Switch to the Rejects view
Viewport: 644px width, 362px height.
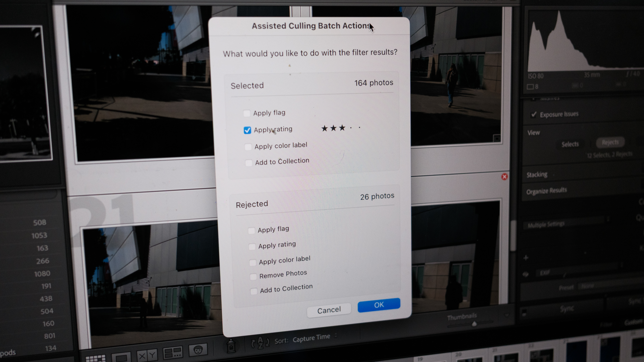click(610, 142)
